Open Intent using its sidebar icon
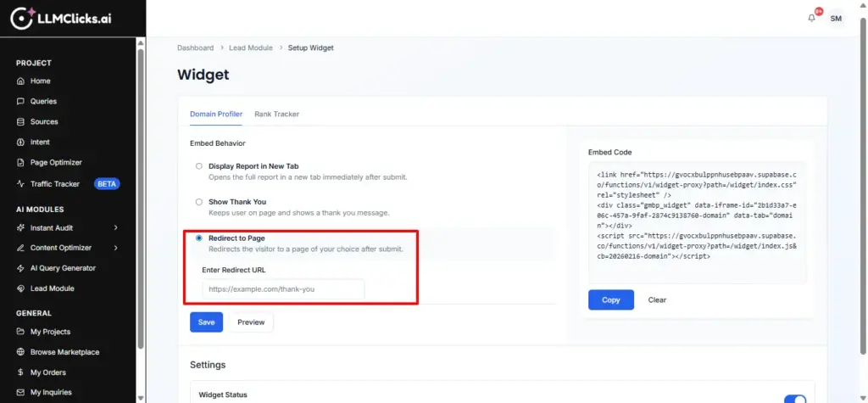 coord(21,143)
